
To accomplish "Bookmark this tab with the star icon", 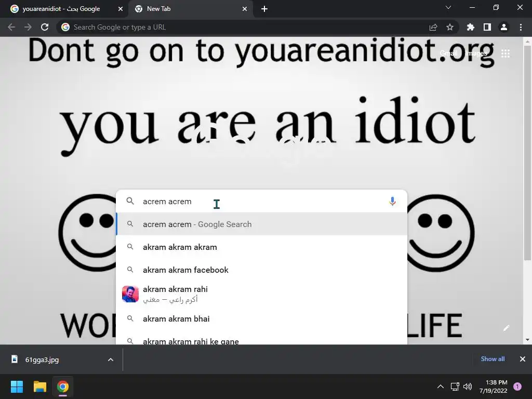I will pyautogui.click(x=450, y=27).
